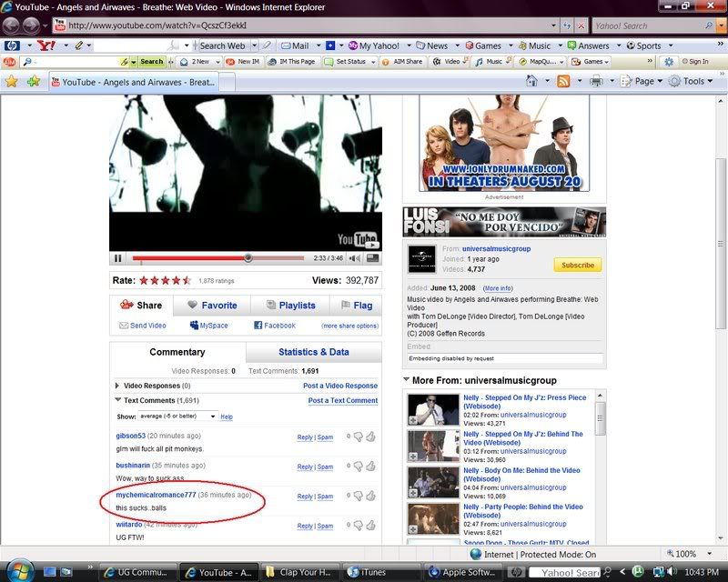
Task: Select the Commentary tab
Action: click(177, 352)
